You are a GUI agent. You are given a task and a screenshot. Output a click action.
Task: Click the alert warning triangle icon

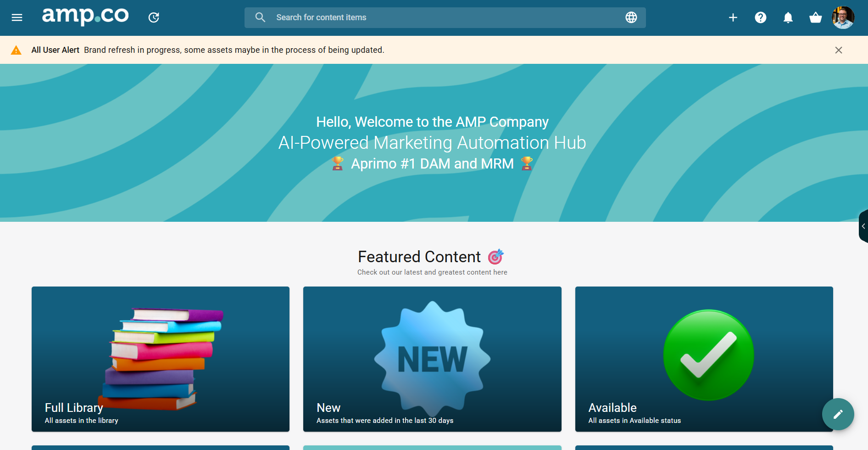pyautogui.click(x=16, y=50)
